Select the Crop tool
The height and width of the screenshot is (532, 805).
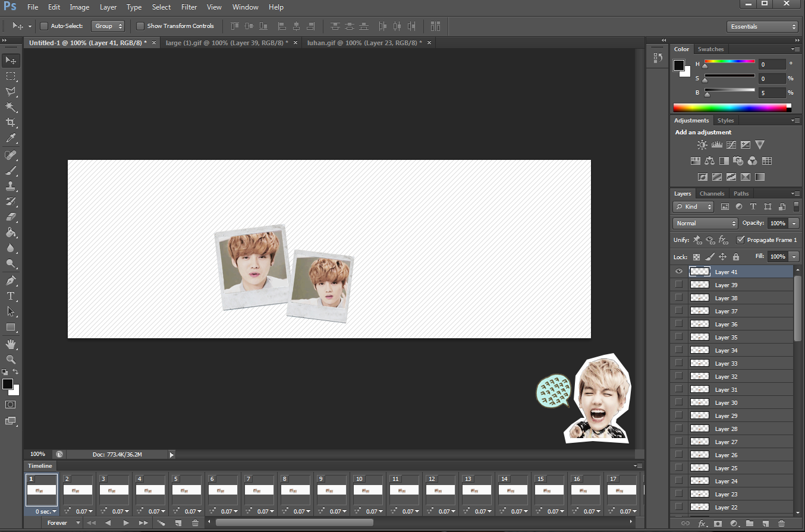11,122
